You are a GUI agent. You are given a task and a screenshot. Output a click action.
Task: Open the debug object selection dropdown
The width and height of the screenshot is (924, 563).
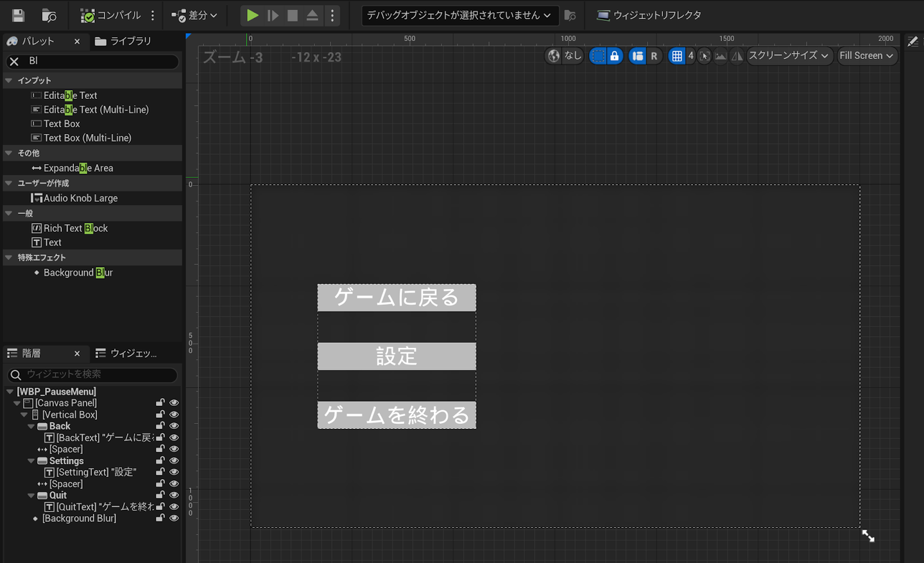[458, 15]
